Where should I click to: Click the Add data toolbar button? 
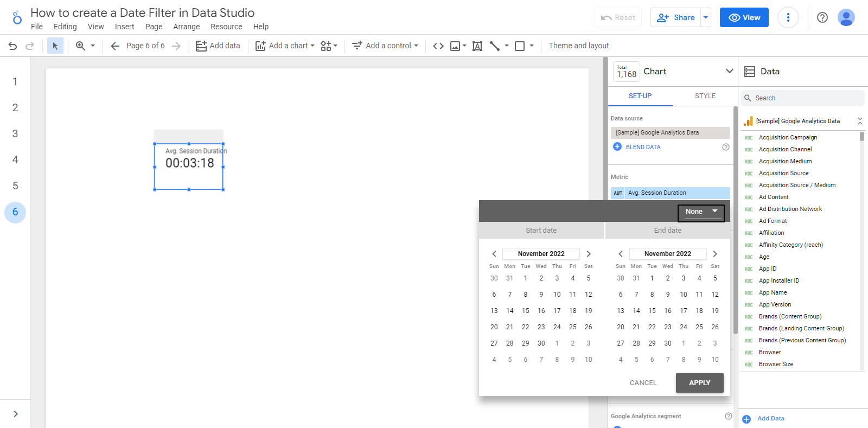coord(218,46)
